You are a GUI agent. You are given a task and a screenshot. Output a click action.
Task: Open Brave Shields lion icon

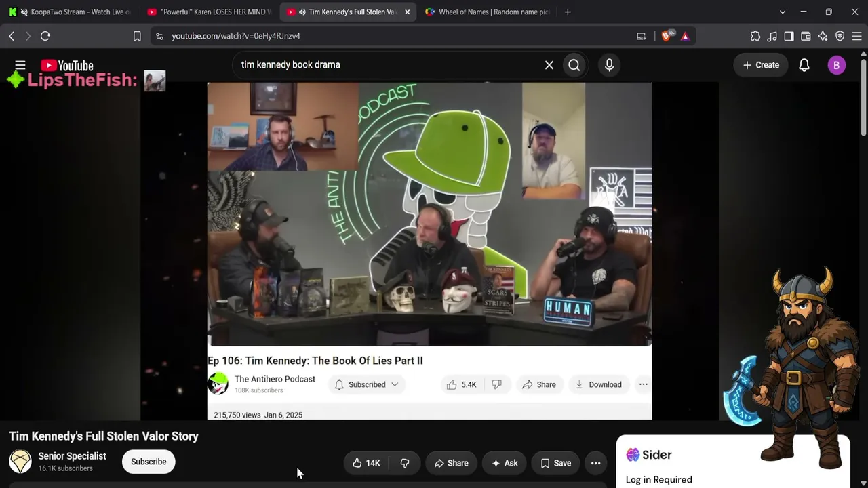(667, 36)
